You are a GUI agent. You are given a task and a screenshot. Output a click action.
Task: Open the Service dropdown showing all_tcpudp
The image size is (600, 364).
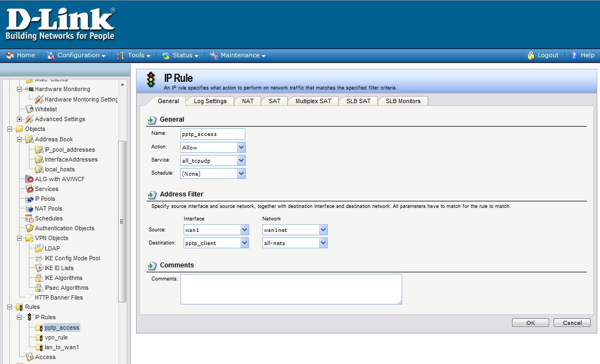tap(213, 160)
